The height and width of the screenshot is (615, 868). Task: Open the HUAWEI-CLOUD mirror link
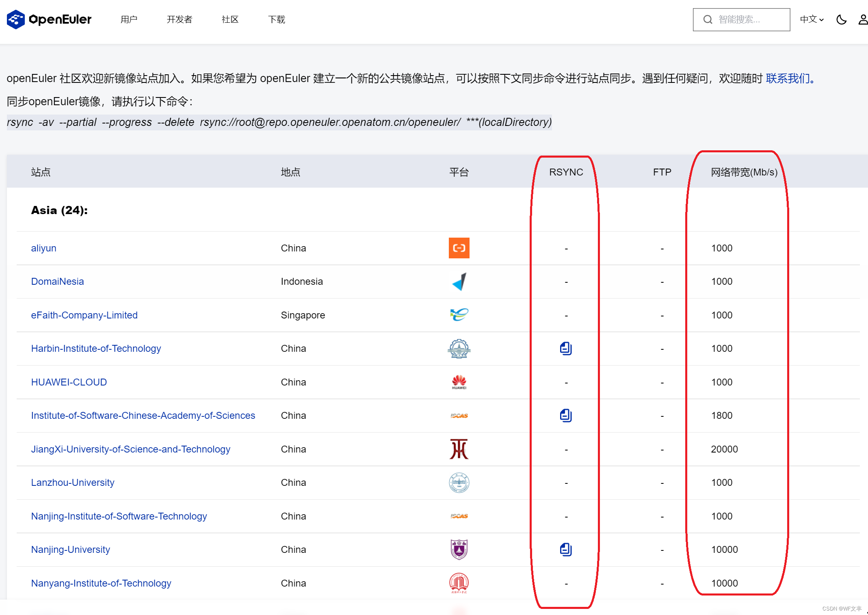69,382
